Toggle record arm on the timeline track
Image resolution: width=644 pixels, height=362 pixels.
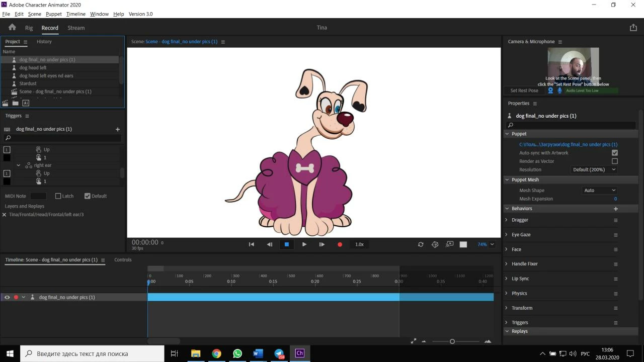click(16, 297)
